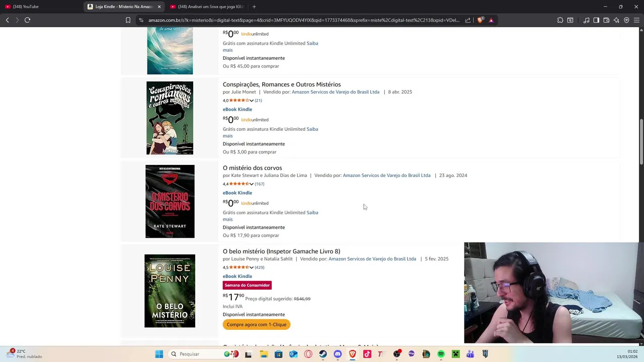Close the Loja Kindle tab
Image resolution: width=644 pixels, height=362 pixels.
coord(159,7)
